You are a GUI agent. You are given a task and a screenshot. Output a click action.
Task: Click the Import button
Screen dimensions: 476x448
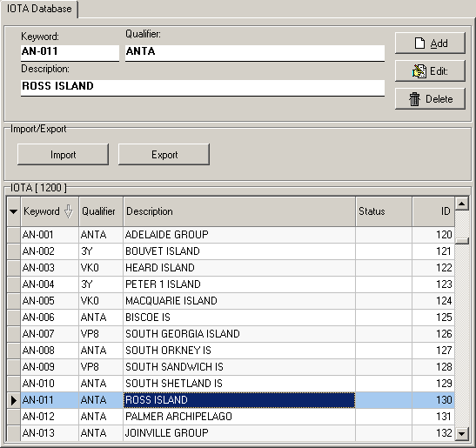(63, 155)
